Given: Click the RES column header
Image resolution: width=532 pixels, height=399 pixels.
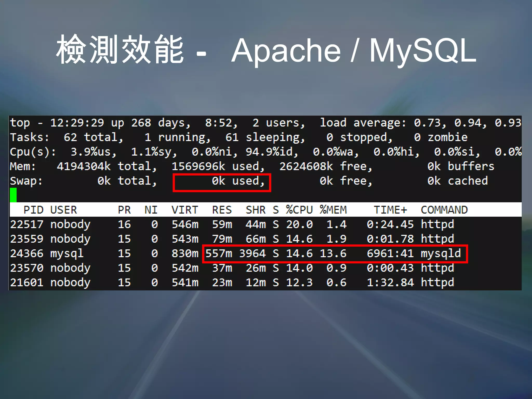Looking at the screenshot, I should tap(222, 210).
